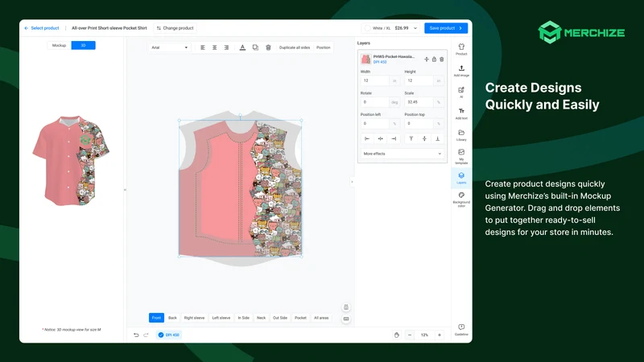
Task: Select the Right sleeve tab
Action: click(x=194, y=318)
